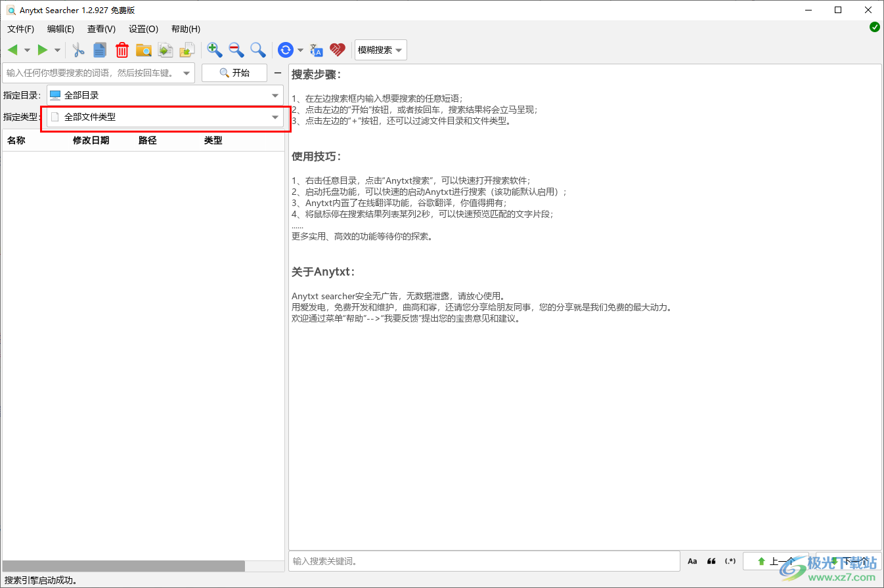
Task: Click the green back arrow
Action: 12,50
